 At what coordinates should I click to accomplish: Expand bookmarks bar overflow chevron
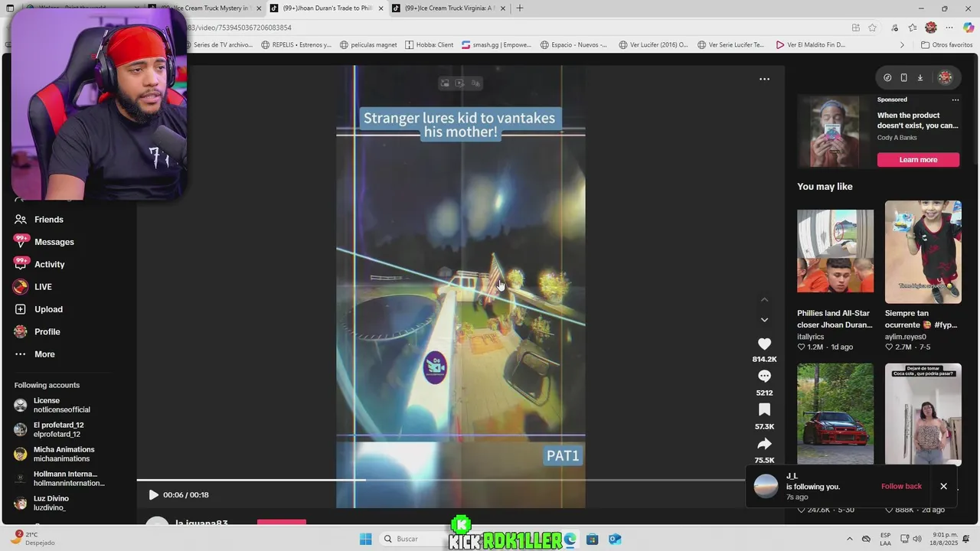pyautogui.click(x=901, y=45)
